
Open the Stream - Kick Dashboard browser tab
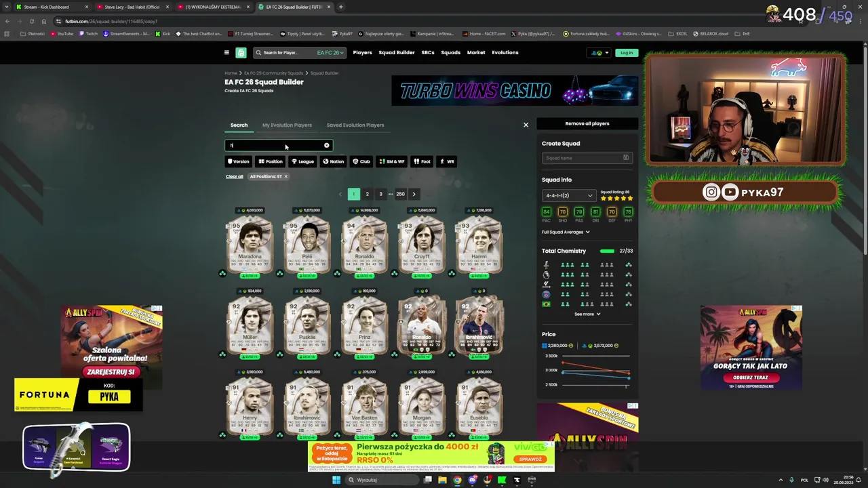47,7
